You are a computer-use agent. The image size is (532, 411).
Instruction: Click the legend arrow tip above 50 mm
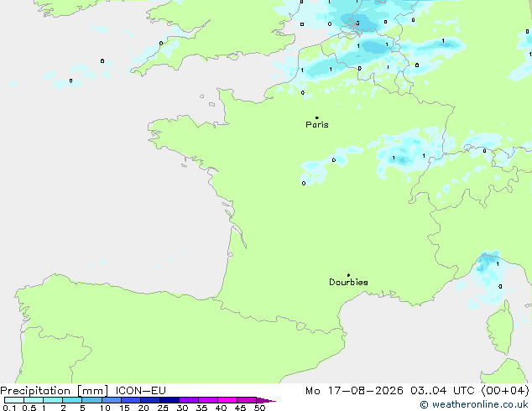(x=266, y=400)
